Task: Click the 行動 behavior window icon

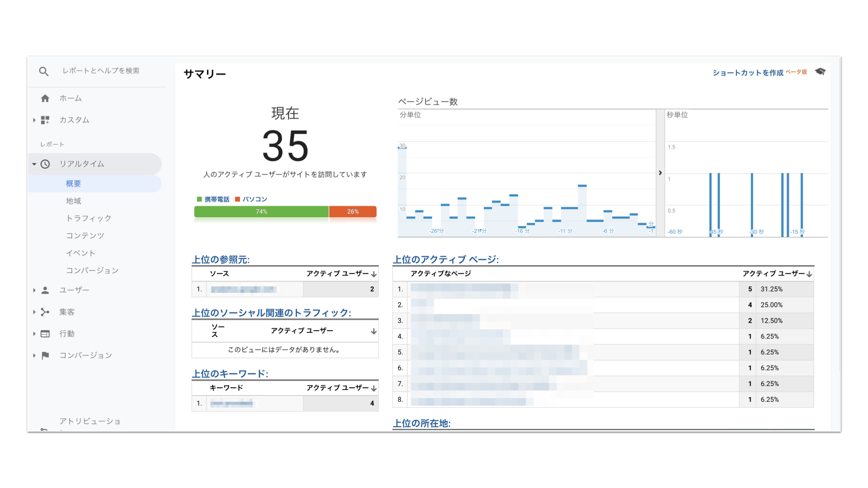Action: (x=45, y=333)
